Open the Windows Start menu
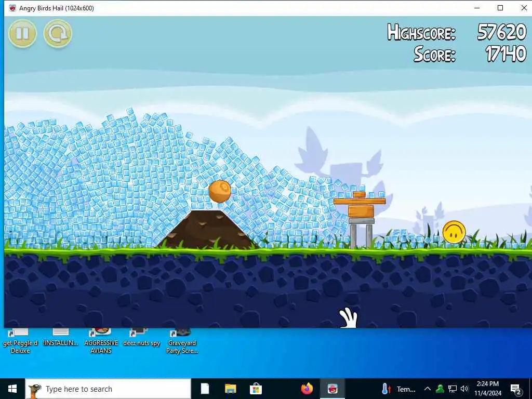This screenshot has height=399, width=532. tap(12, 389)
